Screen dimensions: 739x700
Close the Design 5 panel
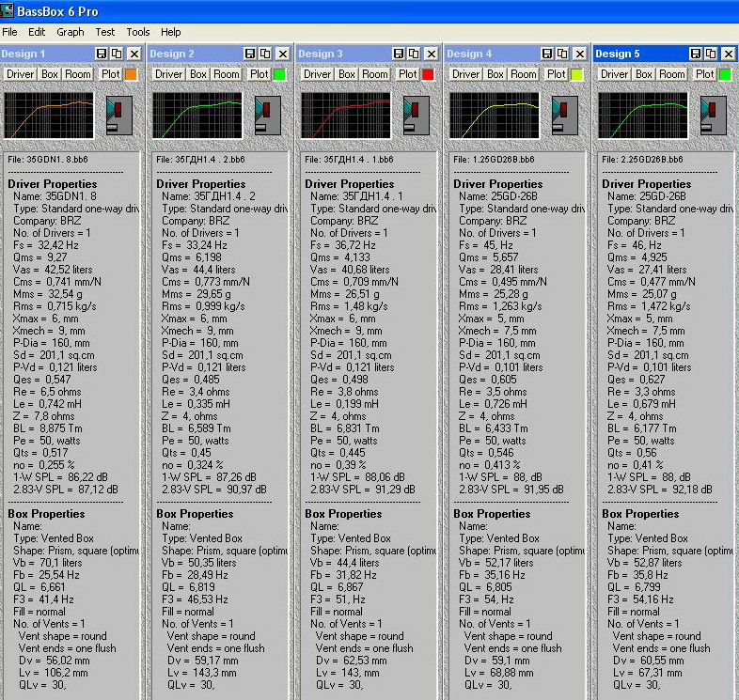point(728,54)
